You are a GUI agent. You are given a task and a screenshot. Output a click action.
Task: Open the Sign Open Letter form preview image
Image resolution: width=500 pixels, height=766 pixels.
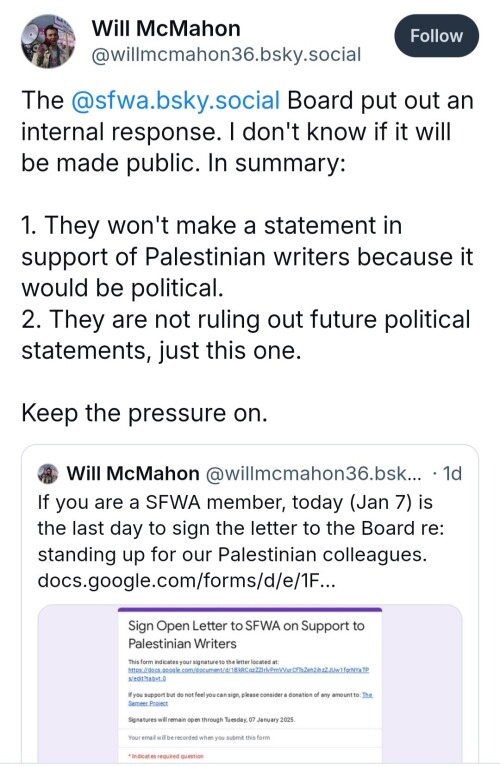(x=250, y=683)
